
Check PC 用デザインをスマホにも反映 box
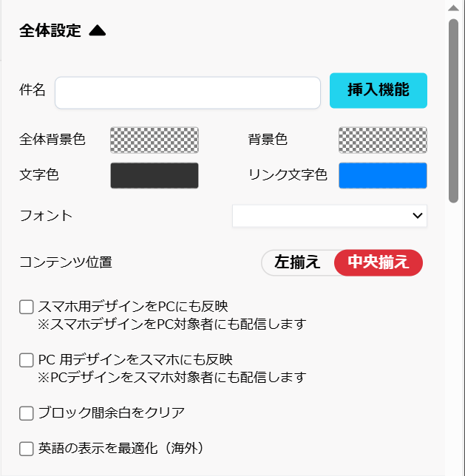[27, 360]
